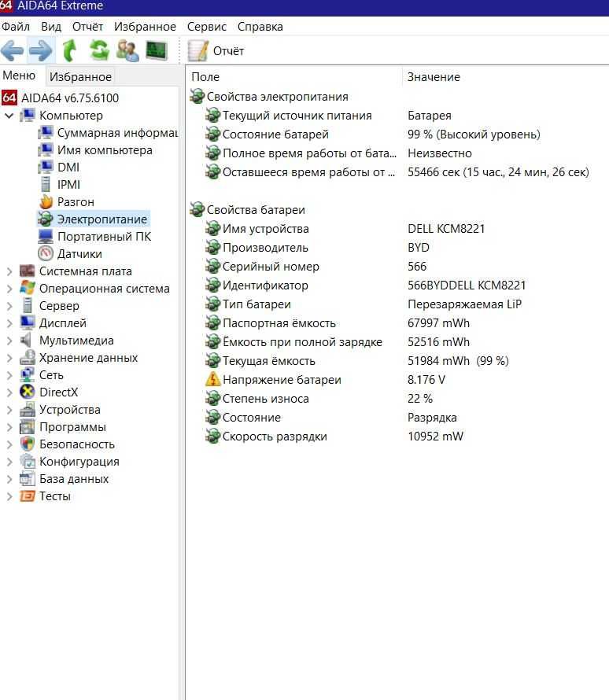
Task: Click the Отчёт report icon in toolbar
Action: 197,50
